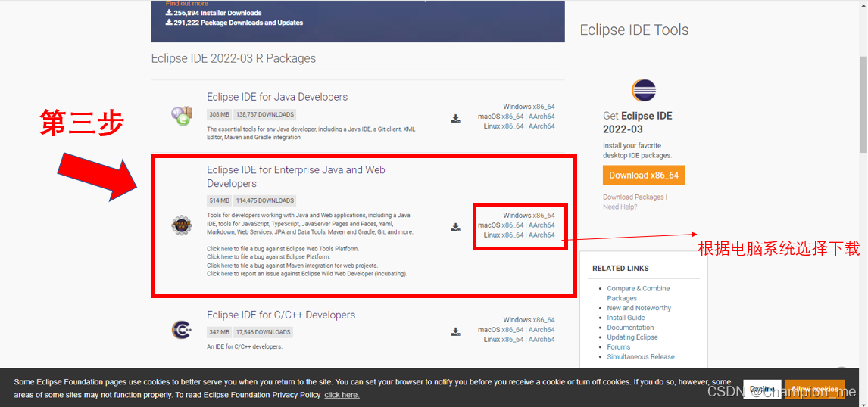
Task: Click the Eclipse IDE for Java Developers package icon
Action: [x=182, y=115]
